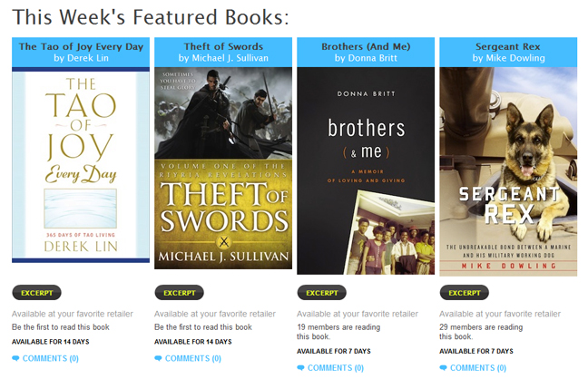This screenshot has width=588, height=379.
Task: Click comment bubble icon under Sergeant Rex
Action: (x=444, y=368)
